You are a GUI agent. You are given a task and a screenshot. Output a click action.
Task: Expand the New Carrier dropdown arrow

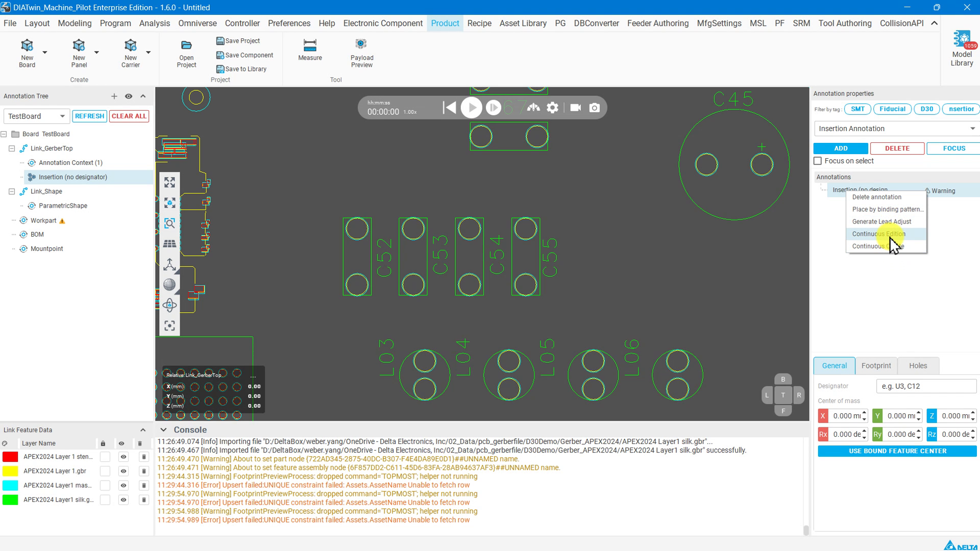click(148, 52)
